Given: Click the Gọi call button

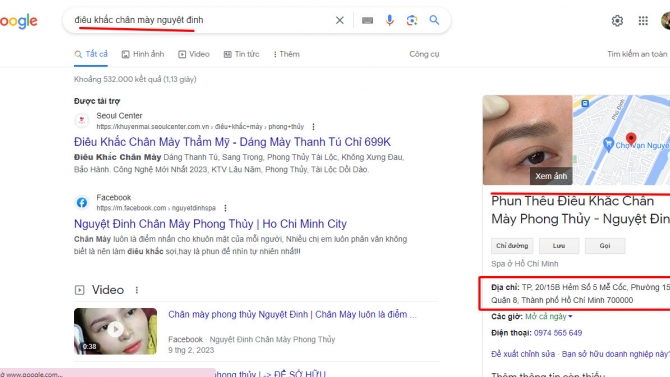Looking at the screenshot, I should [x=605, y=246].
